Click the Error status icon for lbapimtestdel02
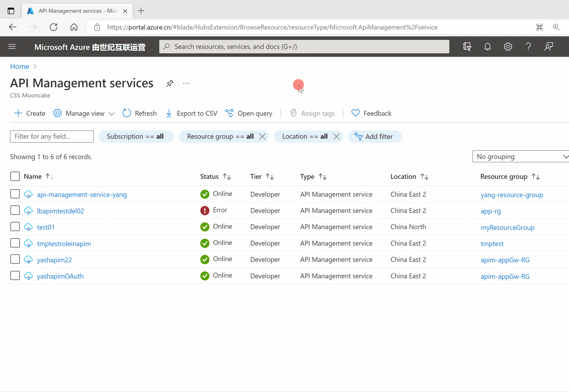 [x=205, y=210]
